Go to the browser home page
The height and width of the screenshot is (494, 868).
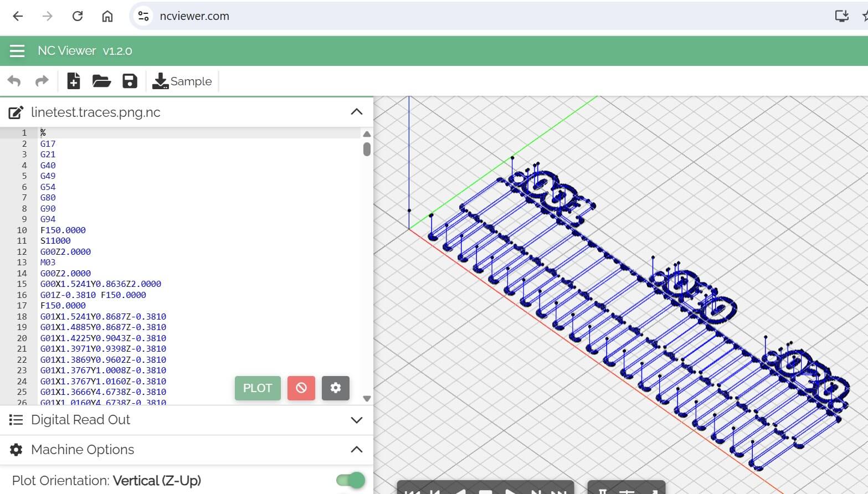pyautogui.click(x=107, y=16)
